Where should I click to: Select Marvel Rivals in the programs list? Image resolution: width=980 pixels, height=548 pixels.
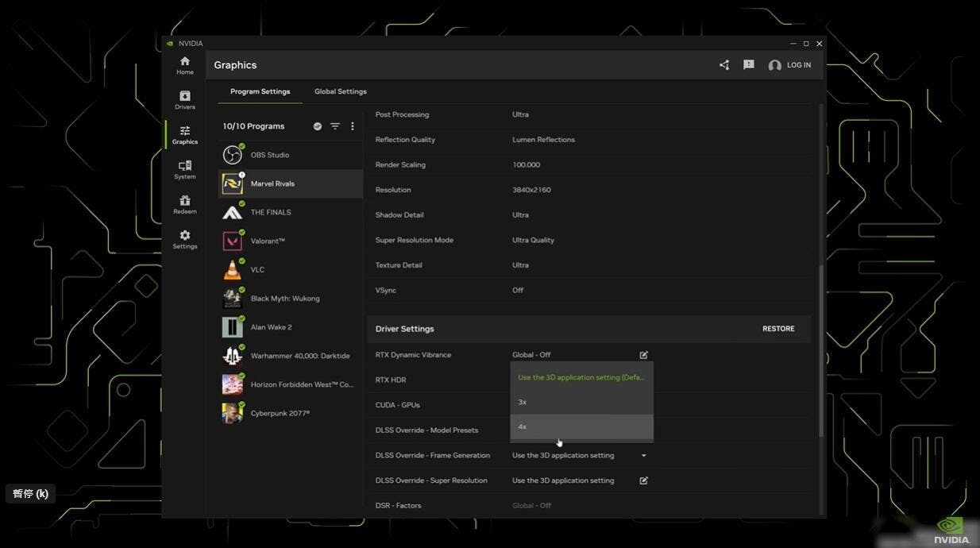(291, 183)
